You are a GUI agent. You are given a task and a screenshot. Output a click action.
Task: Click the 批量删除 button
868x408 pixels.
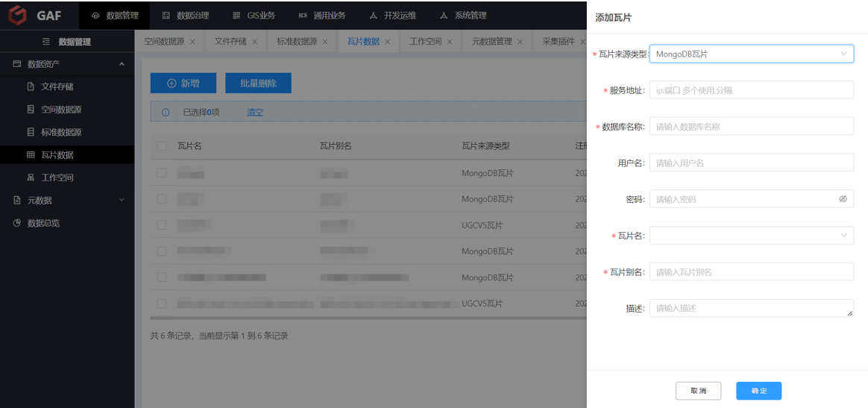pos(258,83)
